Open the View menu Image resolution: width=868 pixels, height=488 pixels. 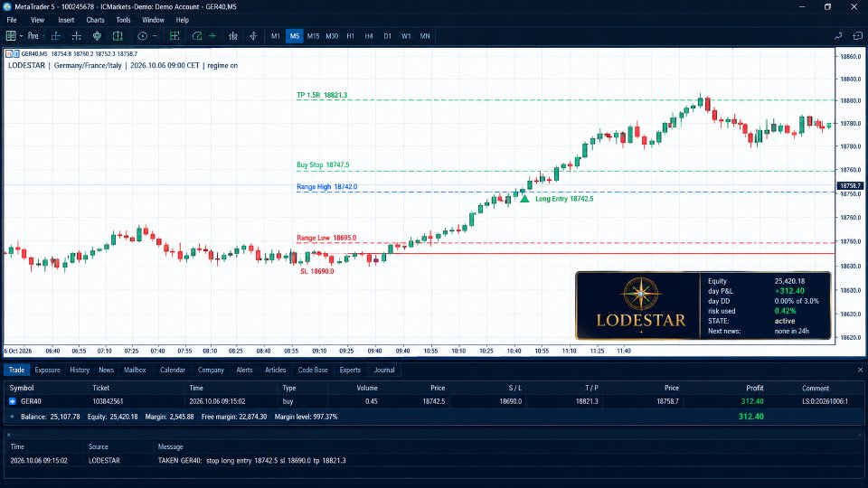pos(38,20)
